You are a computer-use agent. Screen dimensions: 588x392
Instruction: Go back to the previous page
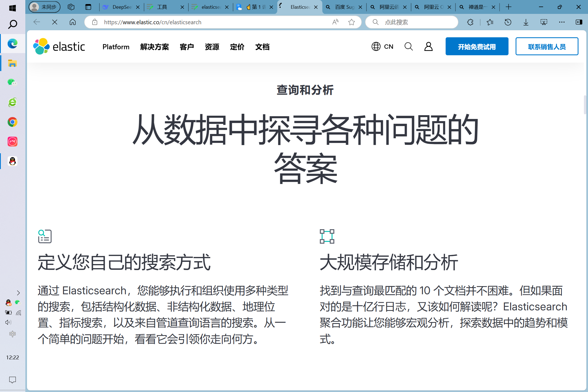(x=36, y=22)
